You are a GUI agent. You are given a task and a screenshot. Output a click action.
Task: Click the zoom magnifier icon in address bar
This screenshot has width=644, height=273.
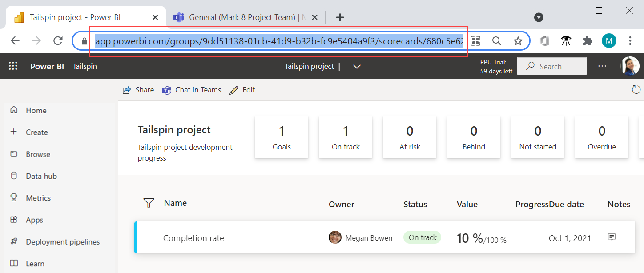tap(497, 41)
